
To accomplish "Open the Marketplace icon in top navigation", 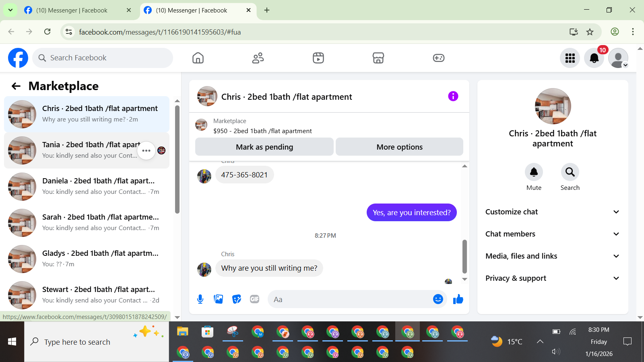I will click(x=378, y=58).
